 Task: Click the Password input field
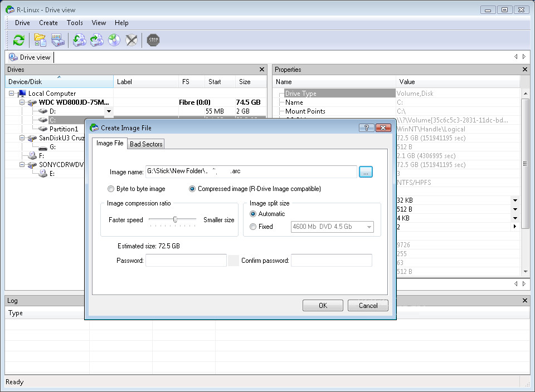(186, 261)
